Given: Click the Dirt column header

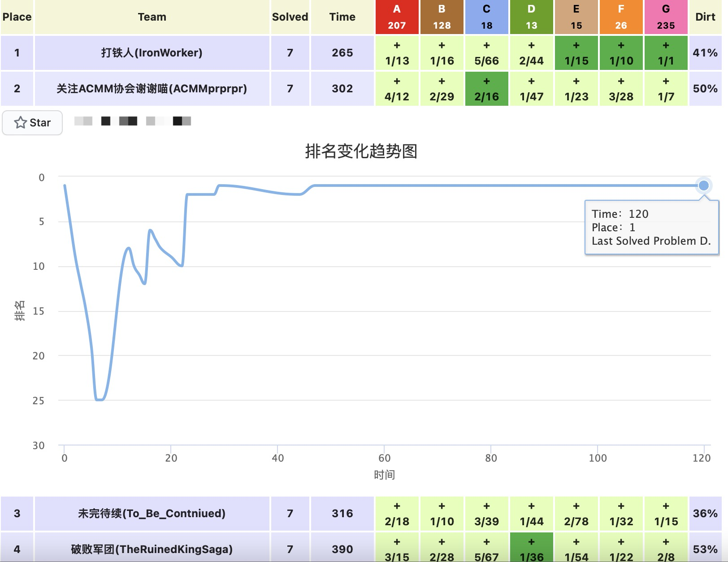Looking at the screenshot, I should [705, 17].
